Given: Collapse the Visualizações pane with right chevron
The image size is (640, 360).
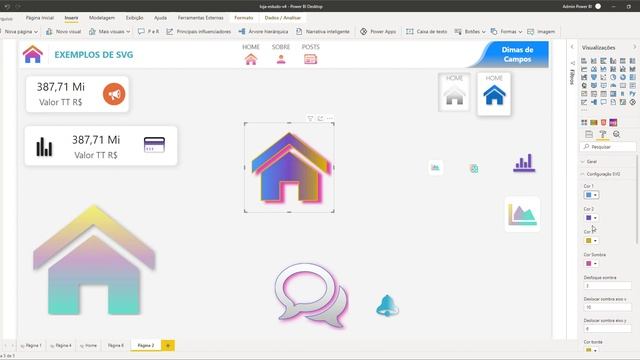Looking at the screenshot, I should [x=634, y=47].
